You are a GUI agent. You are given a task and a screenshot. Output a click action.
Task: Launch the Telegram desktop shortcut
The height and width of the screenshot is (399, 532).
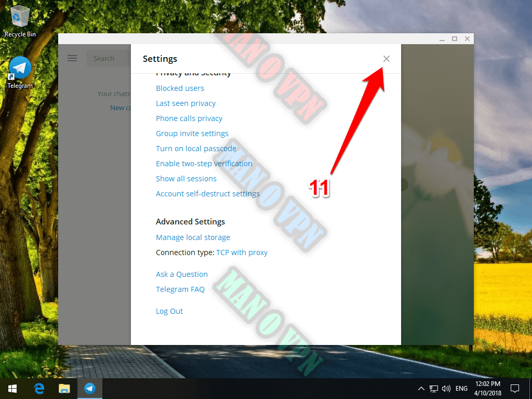click(x=20, y=73)
